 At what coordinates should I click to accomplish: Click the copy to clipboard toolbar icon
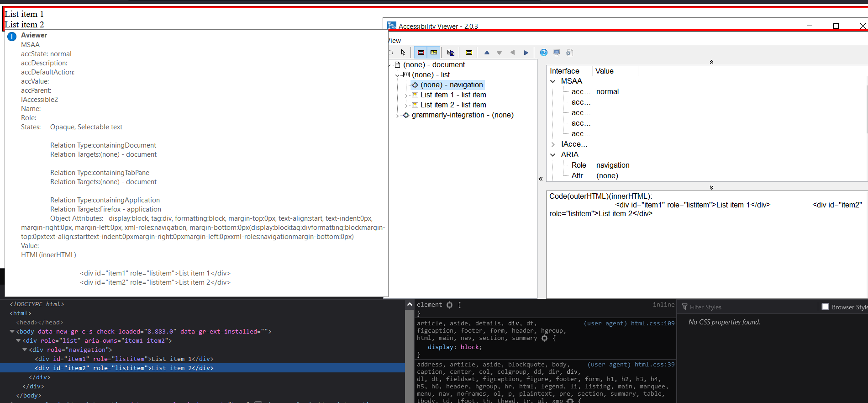(x=451, y=53)
